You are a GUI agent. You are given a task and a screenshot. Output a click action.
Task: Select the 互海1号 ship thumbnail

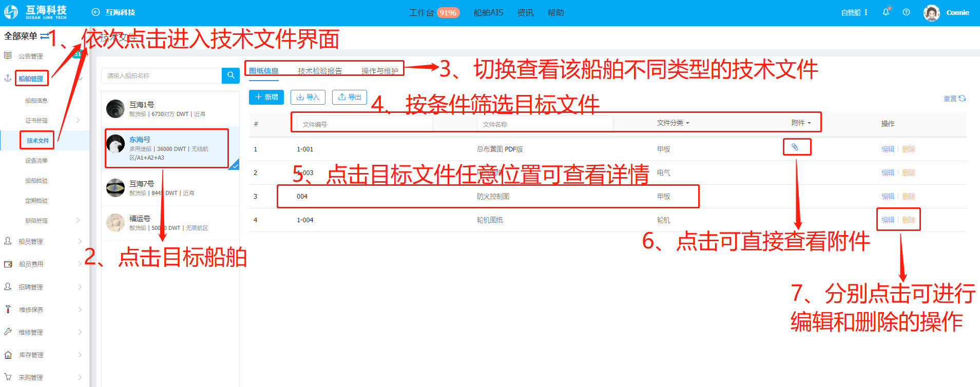[116, 109]
